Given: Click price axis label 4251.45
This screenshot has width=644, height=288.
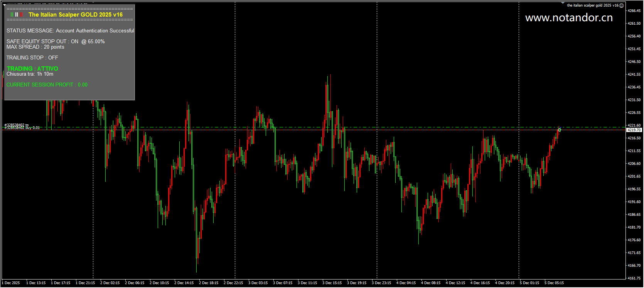Looking at the screenshot, I should 634,49.
